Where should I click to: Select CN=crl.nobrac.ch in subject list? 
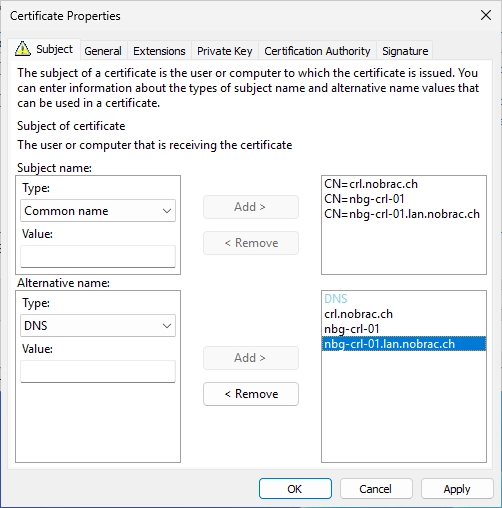coord(371,184)
